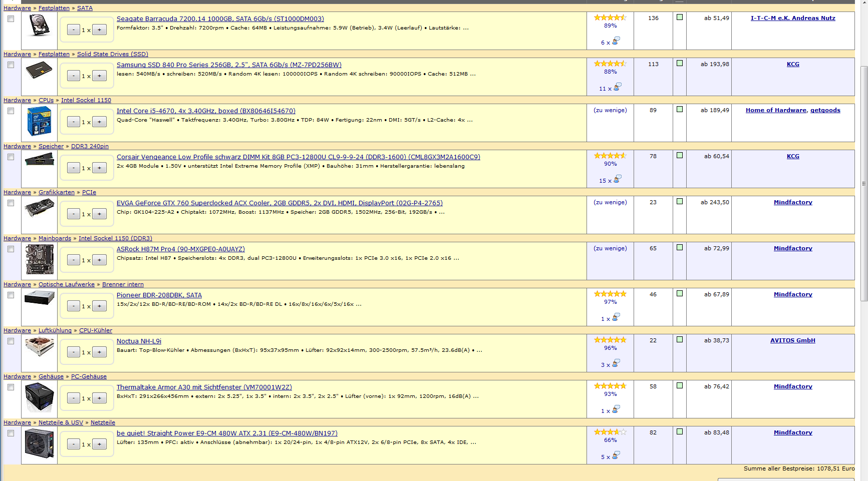Go to the CPU-Kühler category breadcrumb
Screen dimensions: 868x481
click(x=96, y=330)
